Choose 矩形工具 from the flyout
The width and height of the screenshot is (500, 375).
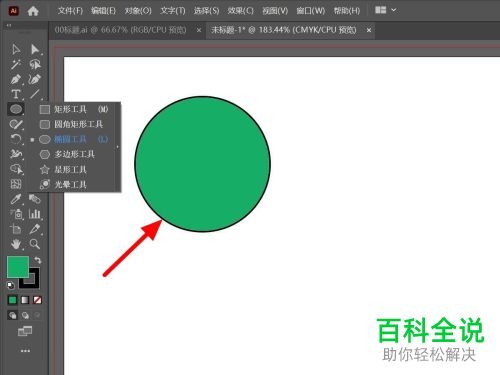(74, 109)
